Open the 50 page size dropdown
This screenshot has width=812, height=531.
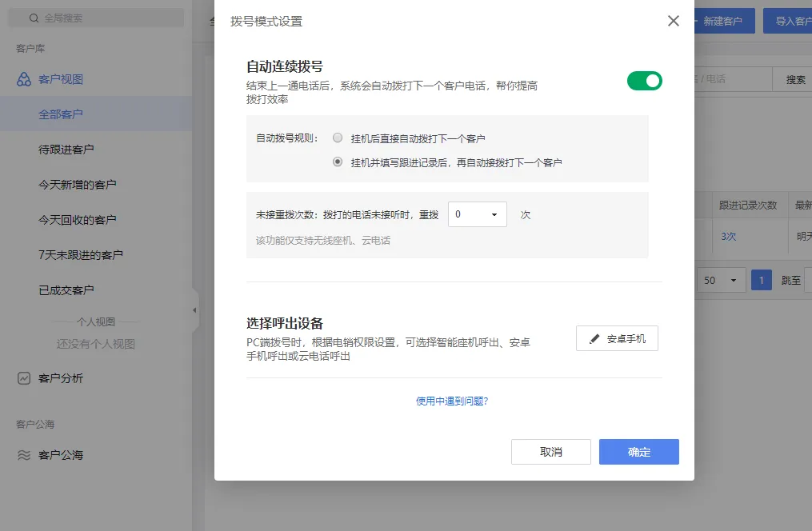[721, 280]
